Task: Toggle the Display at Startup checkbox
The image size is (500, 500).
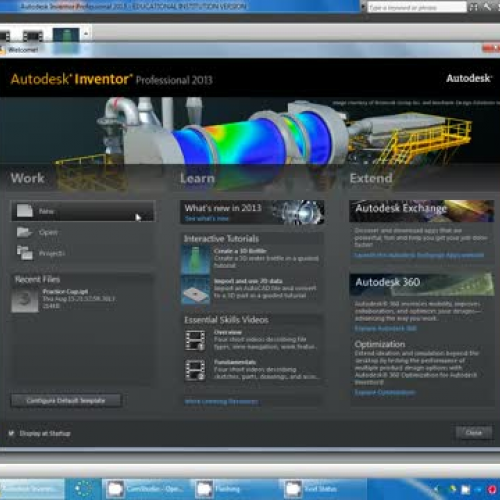Action: (11, 433)
